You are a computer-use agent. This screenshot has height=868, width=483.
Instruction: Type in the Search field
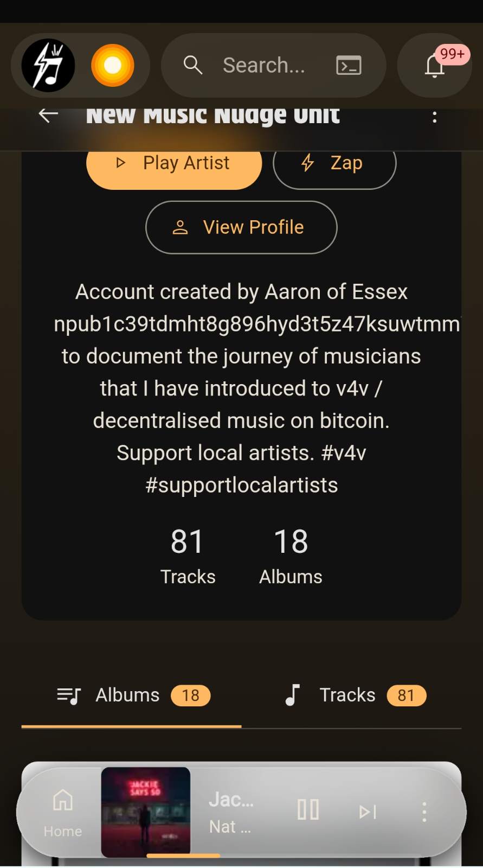pos(264,65)
